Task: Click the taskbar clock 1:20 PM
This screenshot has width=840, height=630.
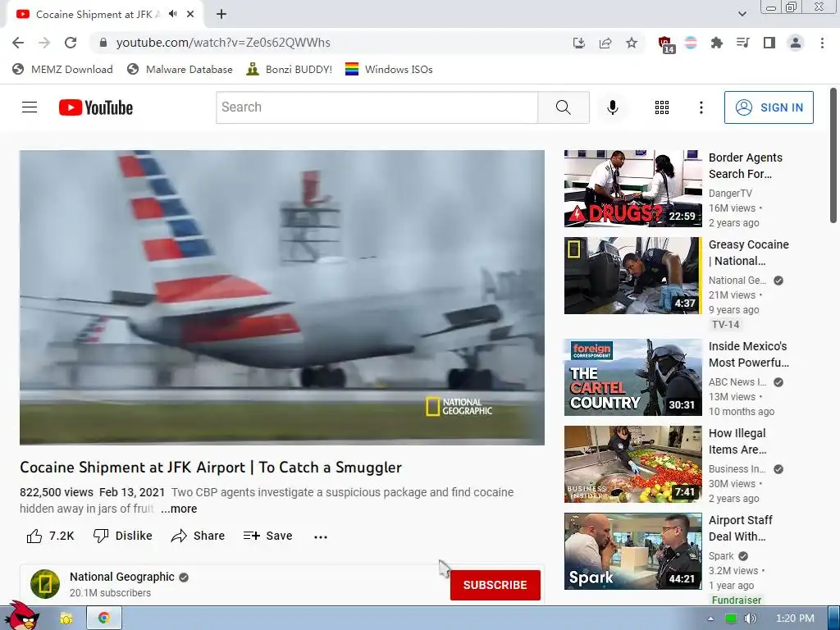Action: coord(795,619)
